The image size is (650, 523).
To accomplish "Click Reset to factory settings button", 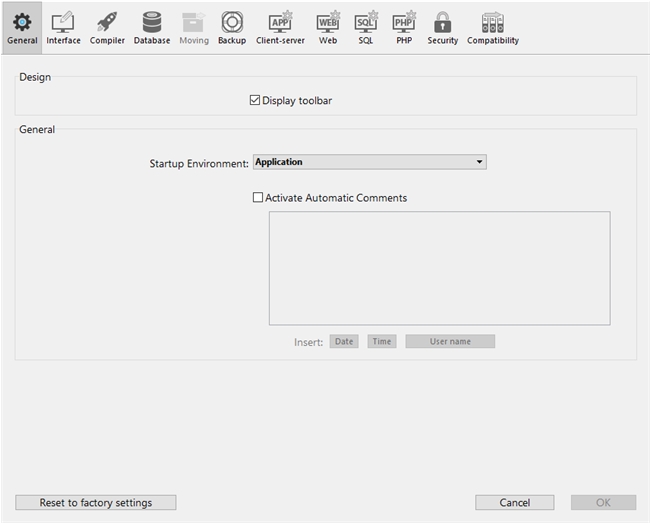I will tap(95, 502).
